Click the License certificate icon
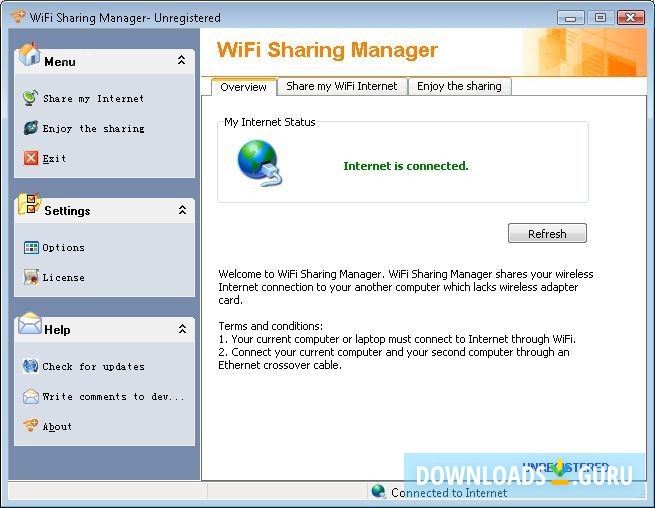 click(x=31, y=277)
